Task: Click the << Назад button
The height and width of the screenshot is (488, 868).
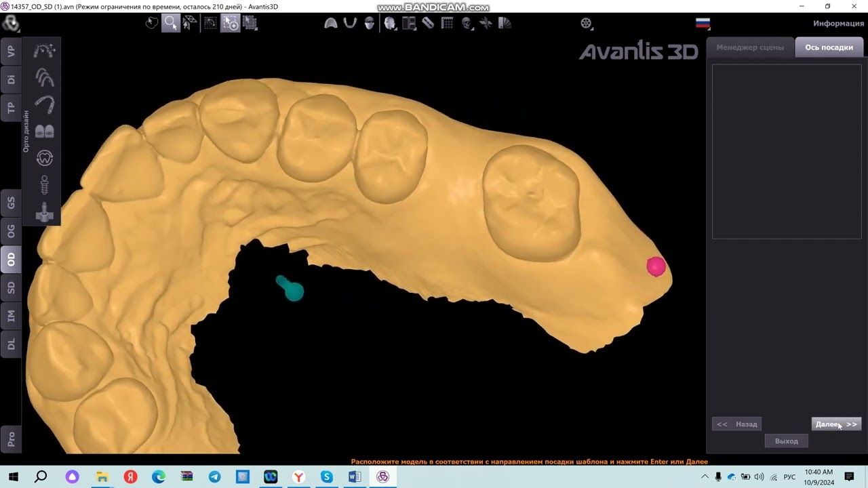Action: (736, 424)
